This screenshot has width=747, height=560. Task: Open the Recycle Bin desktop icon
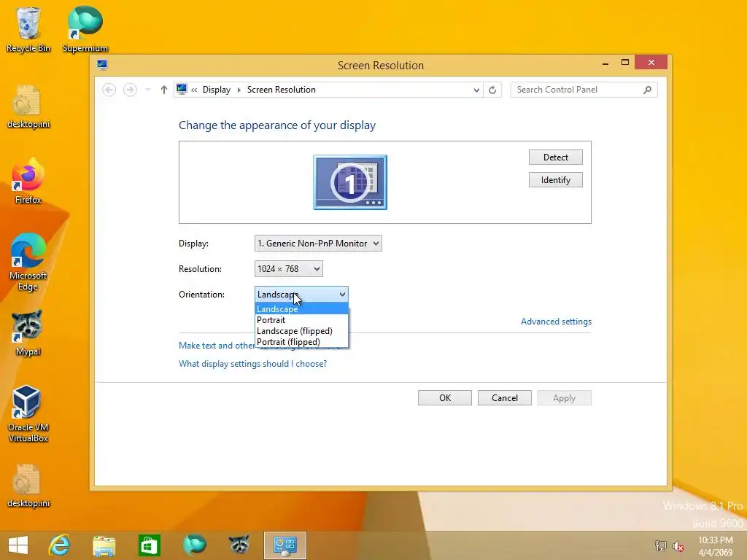(x=28, y=29)
